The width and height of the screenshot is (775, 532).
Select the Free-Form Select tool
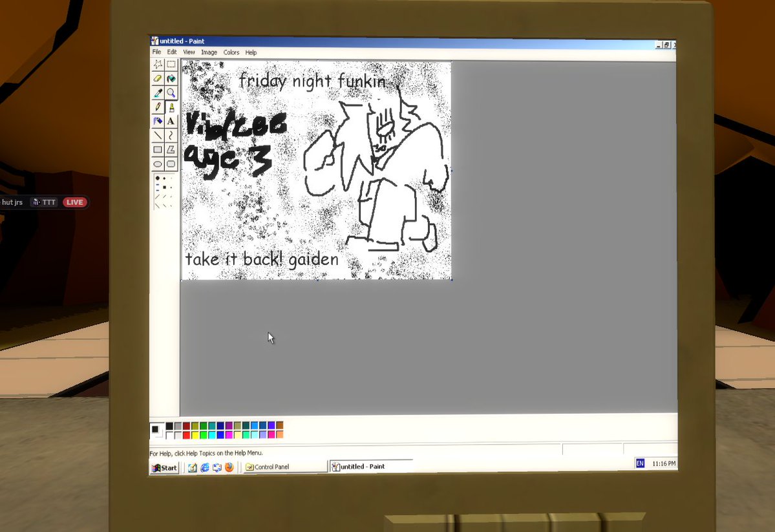point(158,64)
